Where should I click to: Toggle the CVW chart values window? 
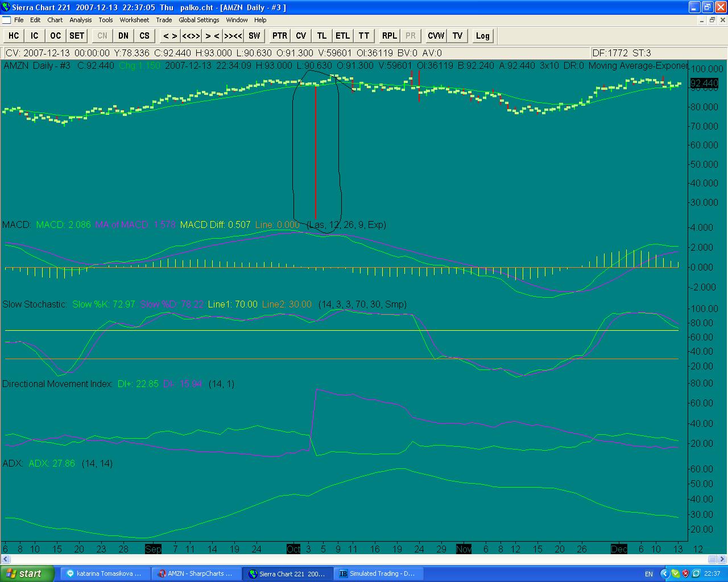[436, 36]
